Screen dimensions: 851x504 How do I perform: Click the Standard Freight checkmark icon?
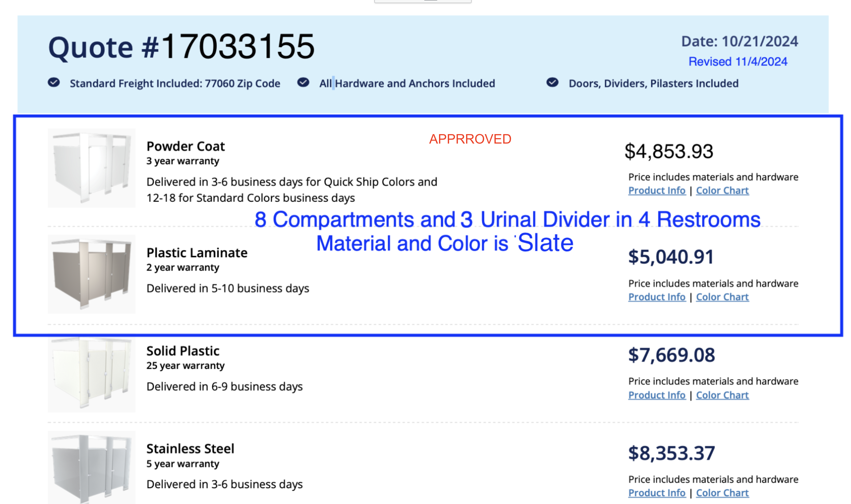click(54, 82)
